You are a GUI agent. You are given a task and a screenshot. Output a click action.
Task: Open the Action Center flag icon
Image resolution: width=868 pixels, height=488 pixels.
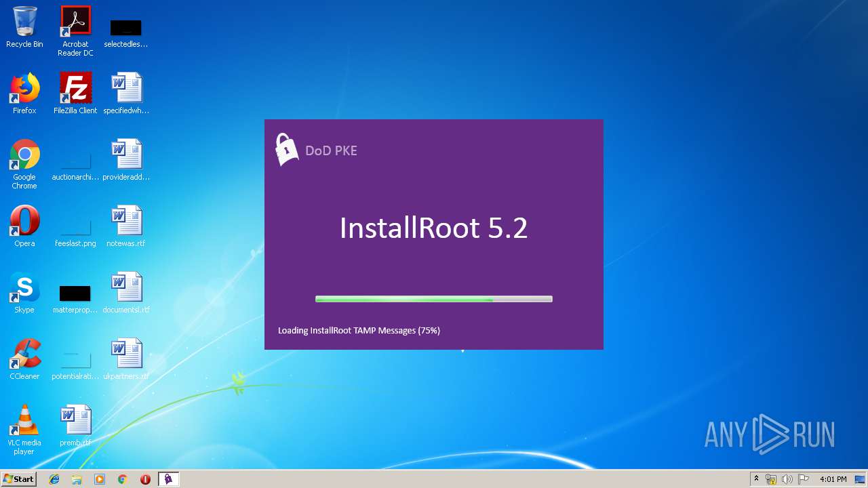point(803,479)
